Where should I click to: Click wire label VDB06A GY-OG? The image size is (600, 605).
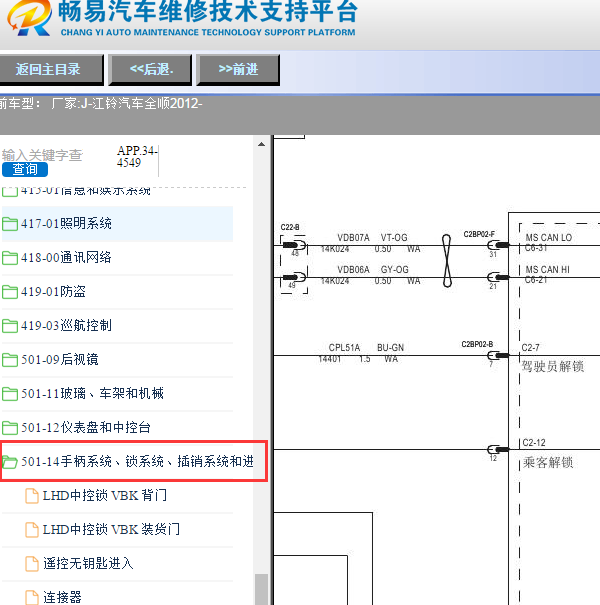[373, 270]
